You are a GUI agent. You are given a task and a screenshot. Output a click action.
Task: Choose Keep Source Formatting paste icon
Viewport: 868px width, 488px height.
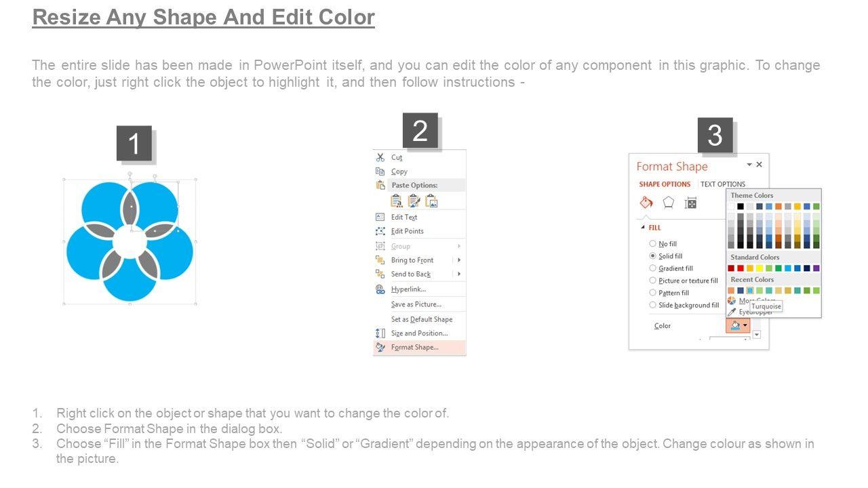pyautogui.click(x=396, y=201)
